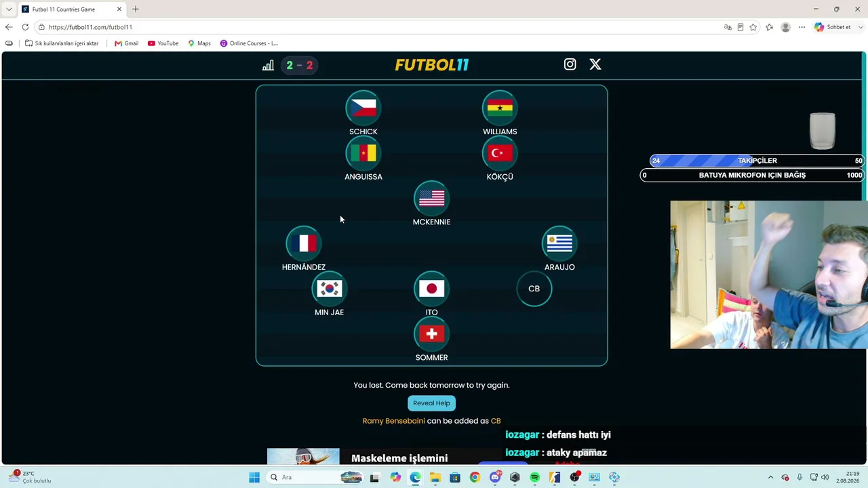Open the favorites bar folder icon
Screen dimensions: 868x488
pyautogui.click(x=9, y=43)
